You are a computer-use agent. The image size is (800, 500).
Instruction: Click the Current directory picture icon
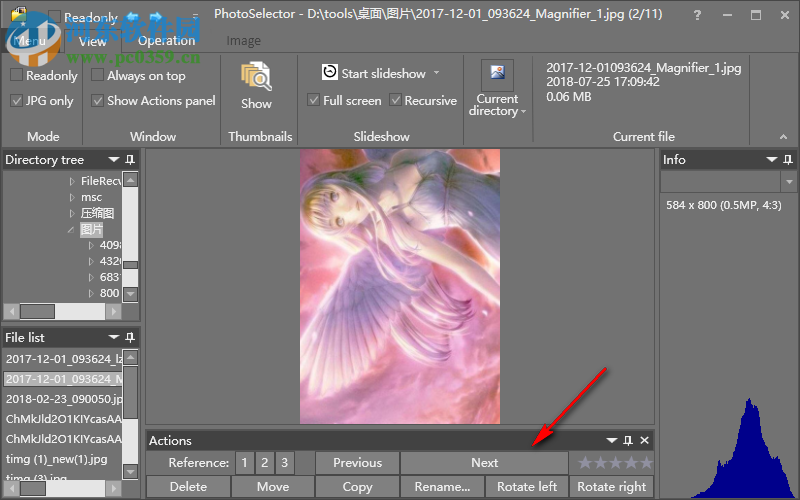(x=497, y=74)
